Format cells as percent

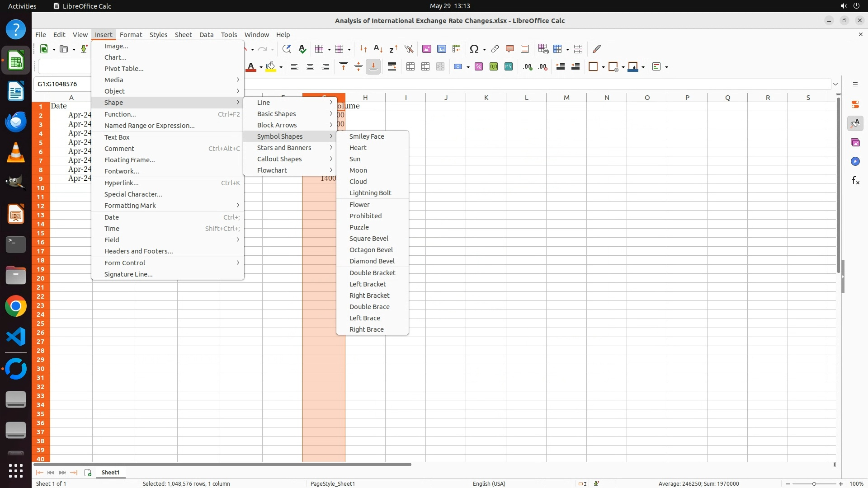coord(479,67)
